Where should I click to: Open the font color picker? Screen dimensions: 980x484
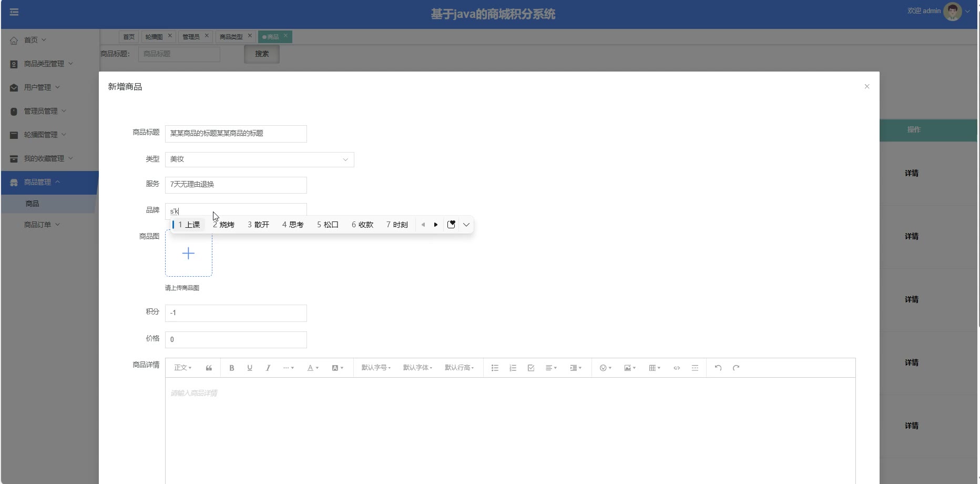(313, 368)
